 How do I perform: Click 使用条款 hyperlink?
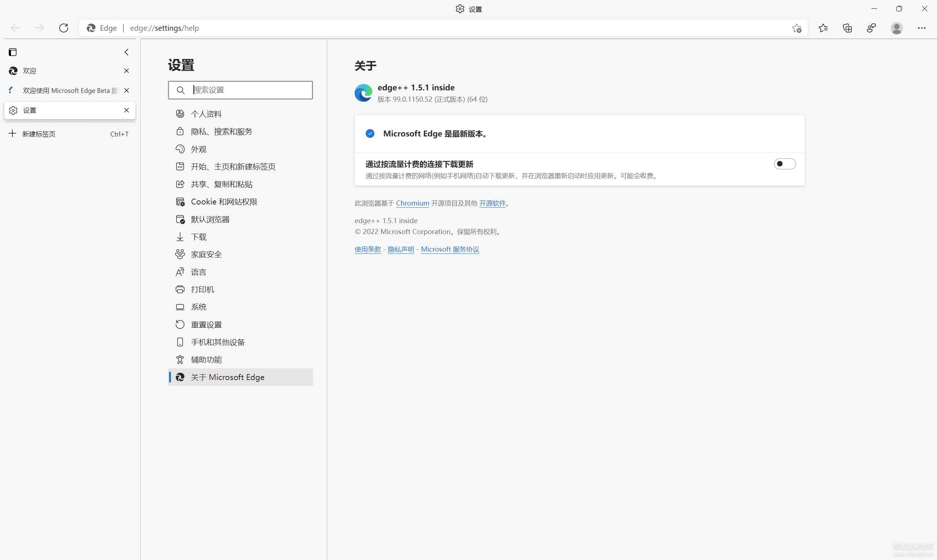tap(367, 249)
